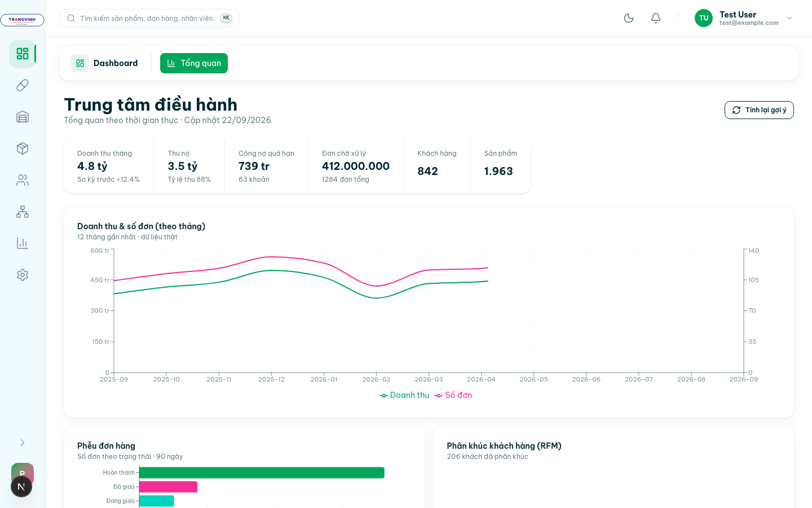The height and width of the screenshot is (508, 812).
Task: Click the 206 khách đã phân khúc text
Action: pos(488,457)
